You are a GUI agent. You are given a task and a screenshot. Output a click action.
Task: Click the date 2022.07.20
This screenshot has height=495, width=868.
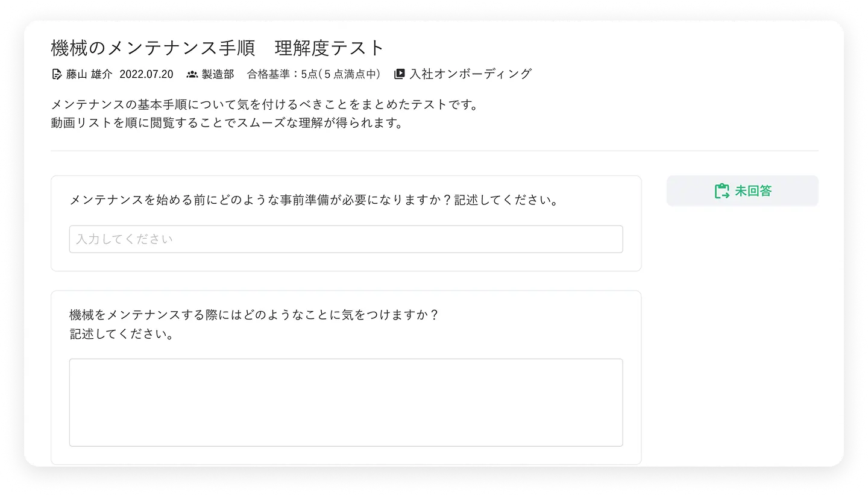146,74
